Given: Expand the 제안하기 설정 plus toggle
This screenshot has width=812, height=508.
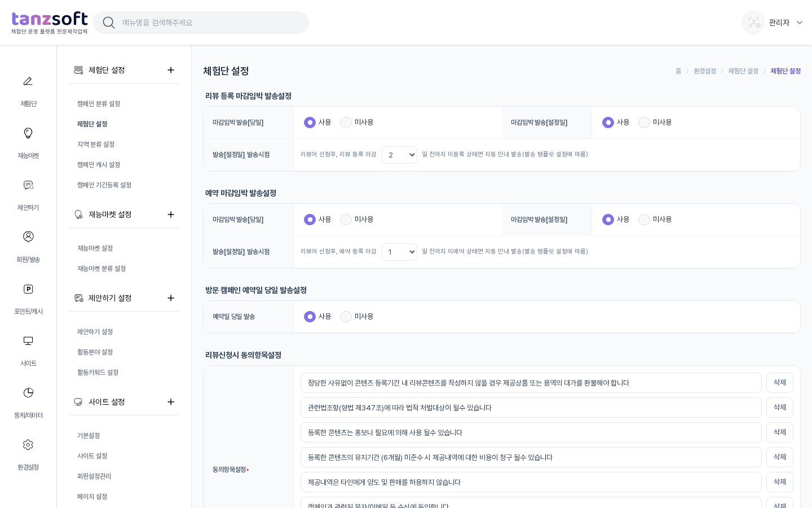Looking at the screenshot, I should [171, 298].
